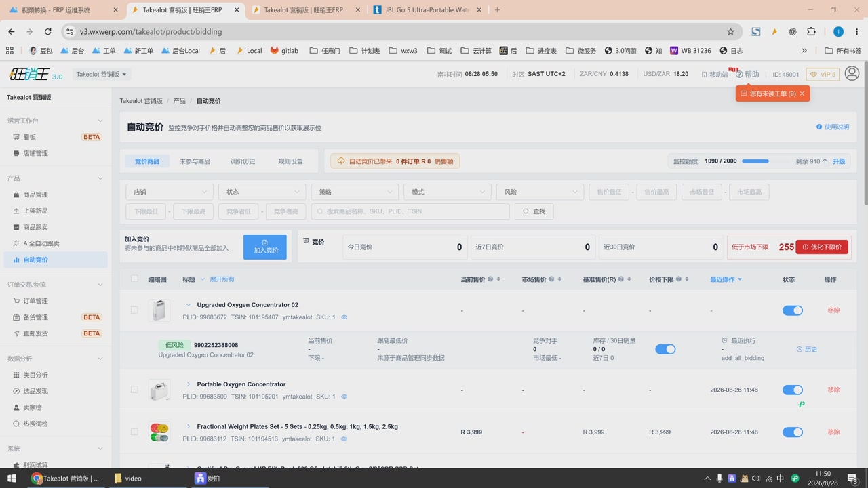Switch to the JBL Go 5 browser tab

[x=427, y=10]
